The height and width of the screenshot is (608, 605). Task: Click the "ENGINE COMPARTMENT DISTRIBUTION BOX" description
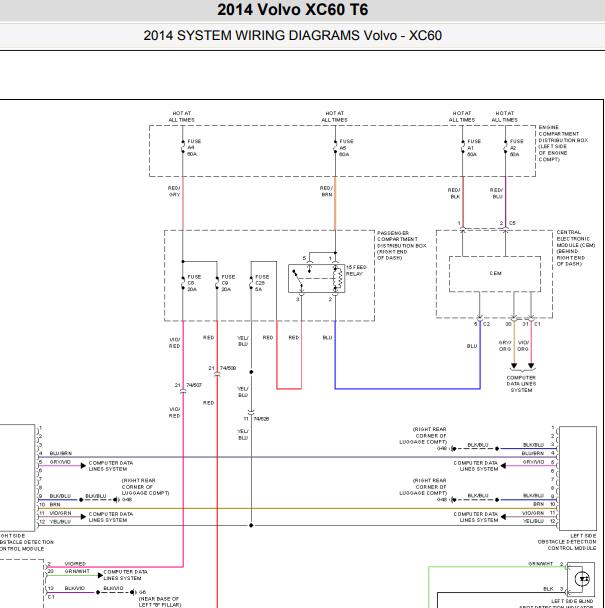pos(563,143)
